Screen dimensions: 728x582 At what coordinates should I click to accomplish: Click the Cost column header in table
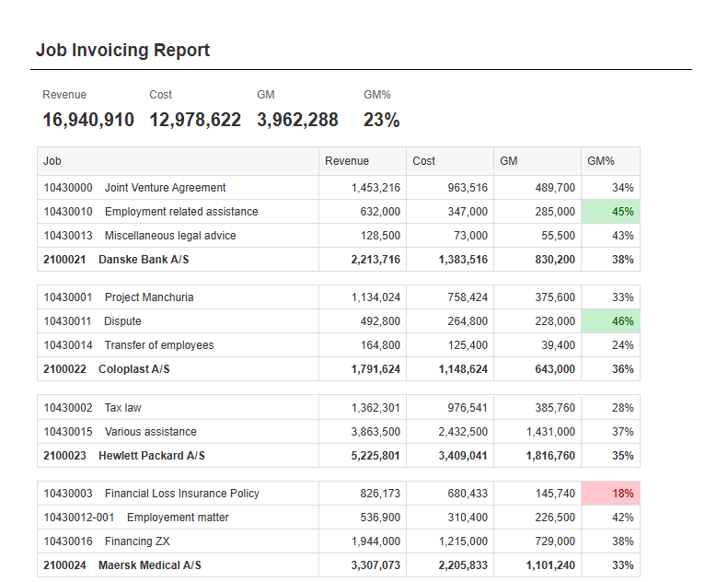click(x=450, y=161)
